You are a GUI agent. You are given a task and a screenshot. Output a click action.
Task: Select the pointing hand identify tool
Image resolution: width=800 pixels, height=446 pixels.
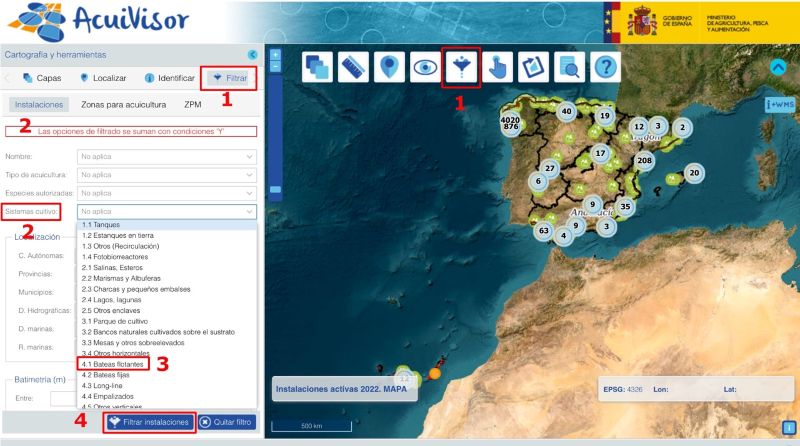497,67
